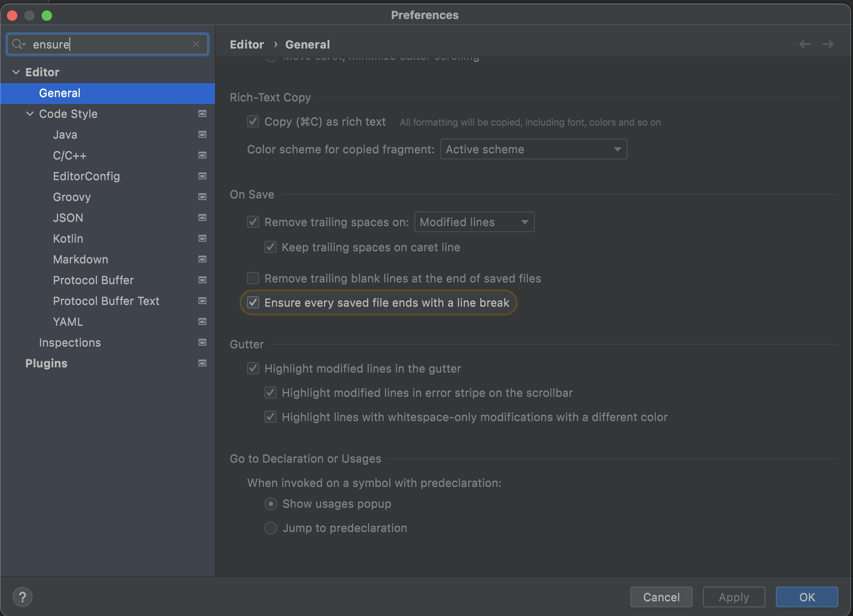The width and height of the screenshot is (853, 616).
Task: Click project-level settings icon next to Inspections
Action: click(x=202, y=342)
